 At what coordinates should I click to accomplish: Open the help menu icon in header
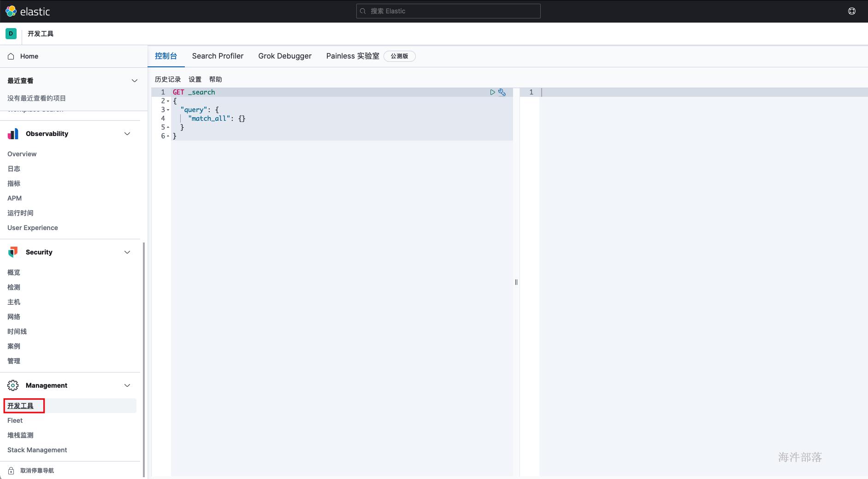[852, 11]
